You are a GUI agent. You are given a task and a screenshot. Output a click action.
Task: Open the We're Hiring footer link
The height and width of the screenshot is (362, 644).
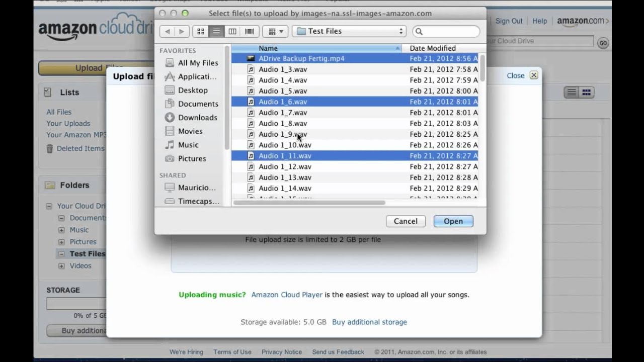186,352
